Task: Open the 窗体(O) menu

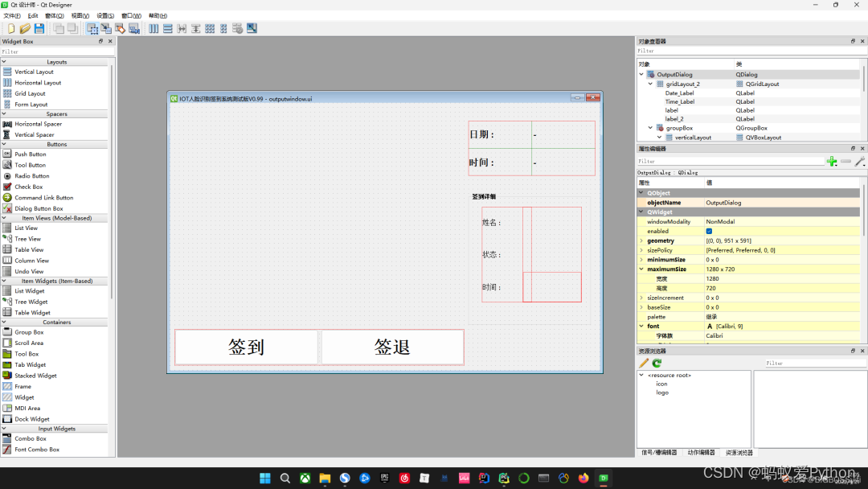Action: (x=55, y=15)
